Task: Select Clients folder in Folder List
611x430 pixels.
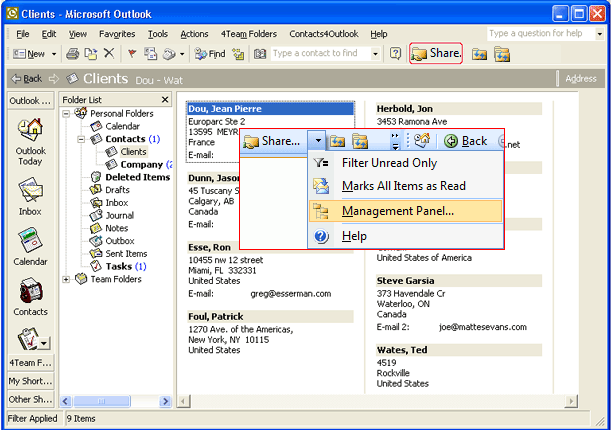Action: [133, 152]
